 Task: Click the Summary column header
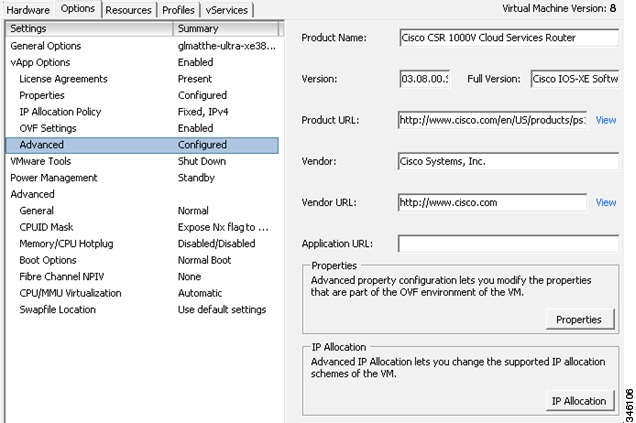pyautogui.click(x=226, y=29)
